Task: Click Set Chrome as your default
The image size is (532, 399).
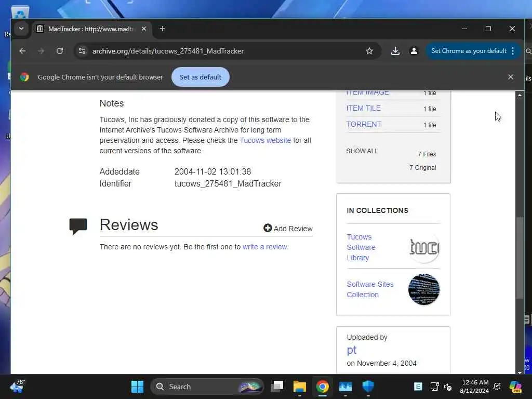Action: point(469,51)
